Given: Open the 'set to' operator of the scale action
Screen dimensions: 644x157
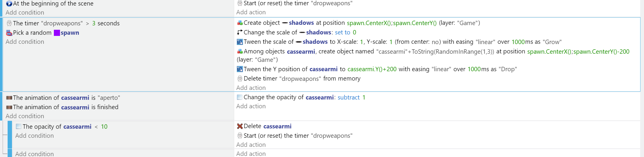Looking at the screenshot, I should click(342, 32).
